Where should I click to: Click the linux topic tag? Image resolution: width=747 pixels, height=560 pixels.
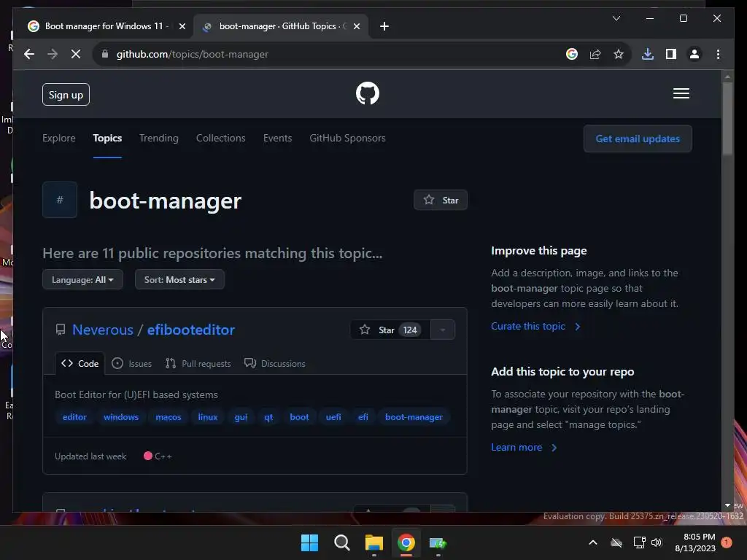(208, 416)
